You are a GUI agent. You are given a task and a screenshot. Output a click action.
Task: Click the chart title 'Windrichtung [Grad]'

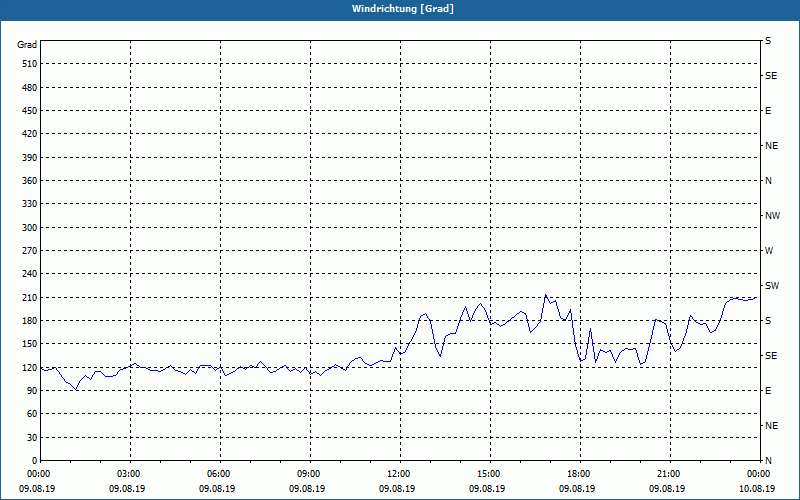click(x=403, y=9)
